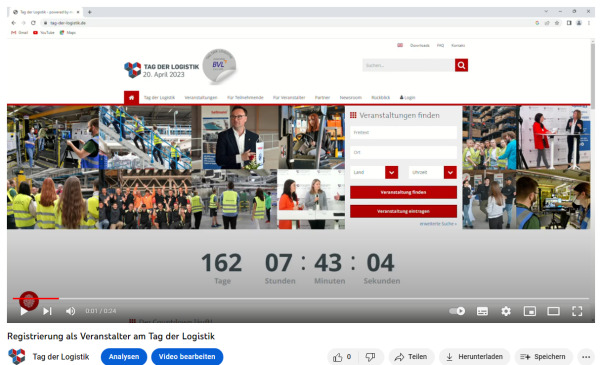
Task: Skip to the next video
Action: 47,311
